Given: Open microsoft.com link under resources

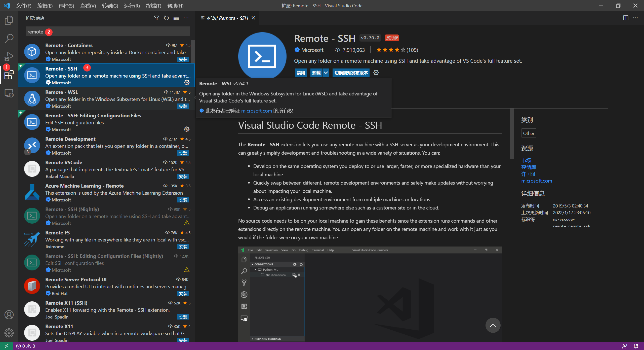Looking at the screenshot, I should pyautogui.click(x=537, y=181).
